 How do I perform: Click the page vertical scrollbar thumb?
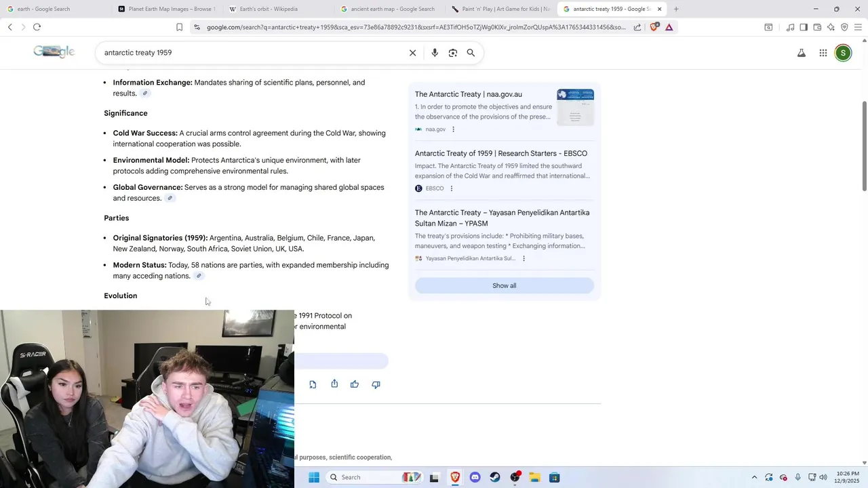tap(864, 146)
